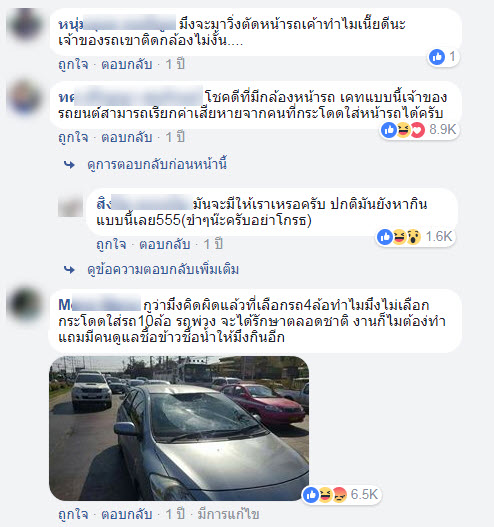Image resolution: width=494 pixels, height=527 pixels.
Task: Reply to the nested 555 comment
Action: click(165, 244)
